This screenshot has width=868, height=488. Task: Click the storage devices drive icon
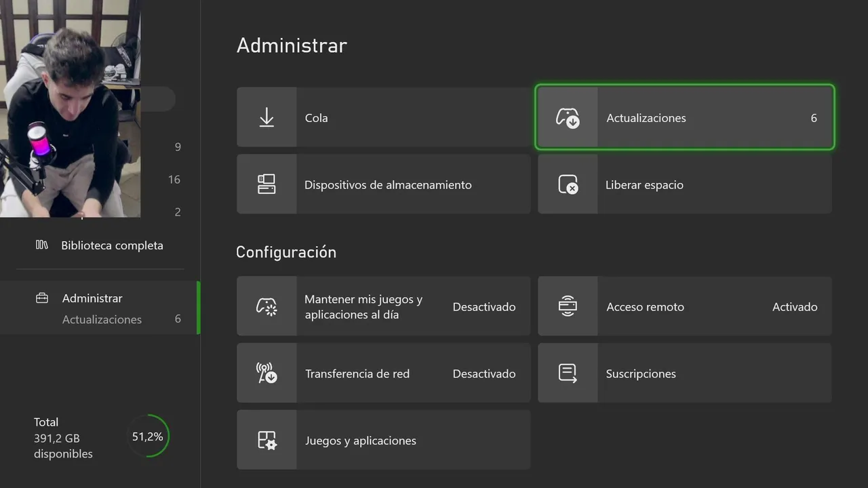[x=267, y=184]
